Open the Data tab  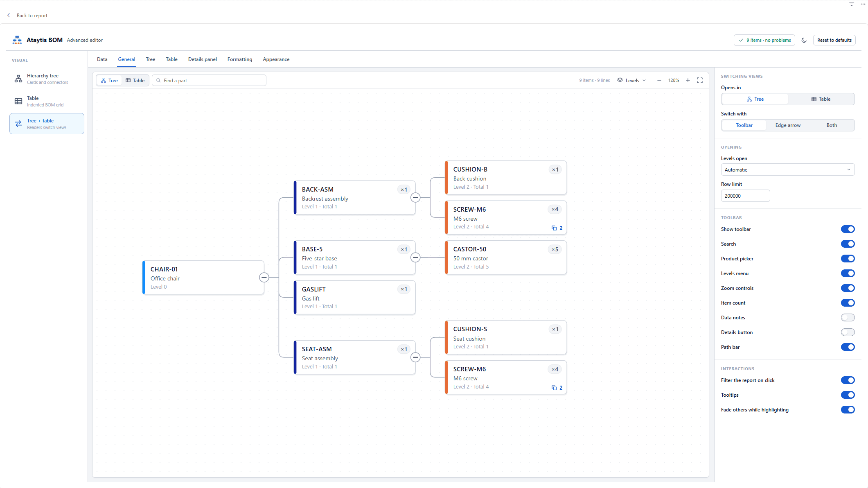click(102, 59)
